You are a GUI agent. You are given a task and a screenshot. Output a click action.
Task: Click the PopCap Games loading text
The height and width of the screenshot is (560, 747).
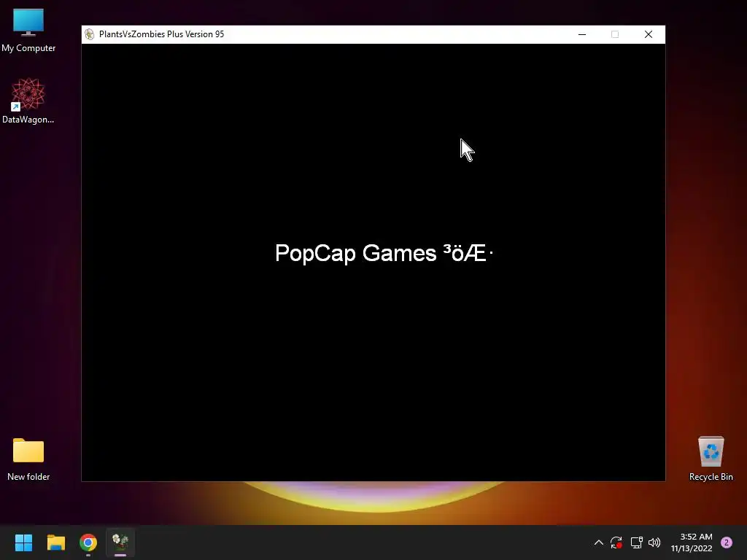tap(384, 253)
